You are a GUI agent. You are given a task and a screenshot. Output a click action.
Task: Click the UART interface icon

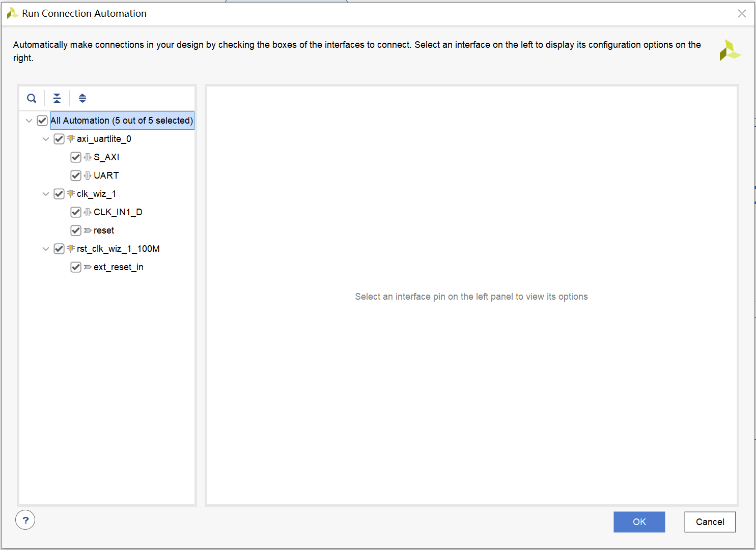[88, 176]
